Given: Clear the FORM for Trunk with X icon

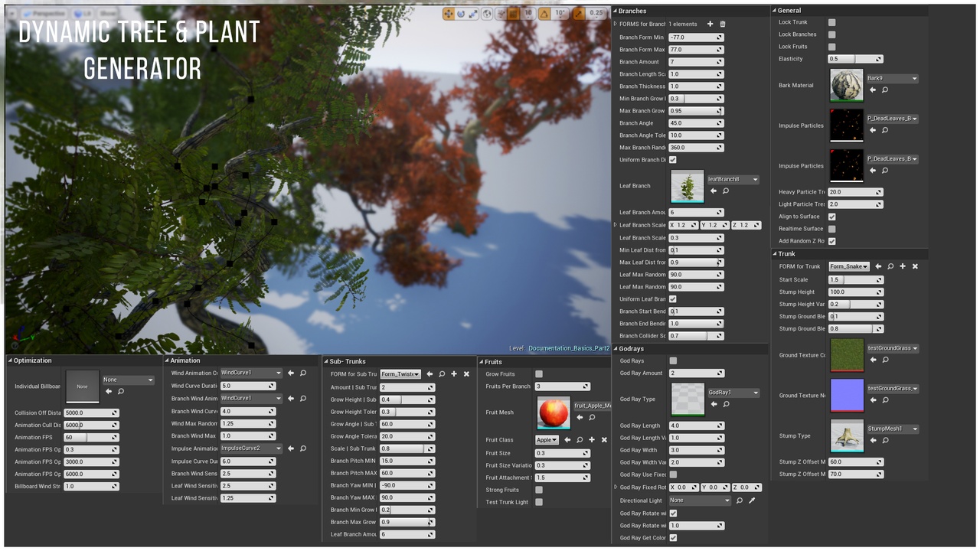Looking at the screenshot, I should (915, 266).
